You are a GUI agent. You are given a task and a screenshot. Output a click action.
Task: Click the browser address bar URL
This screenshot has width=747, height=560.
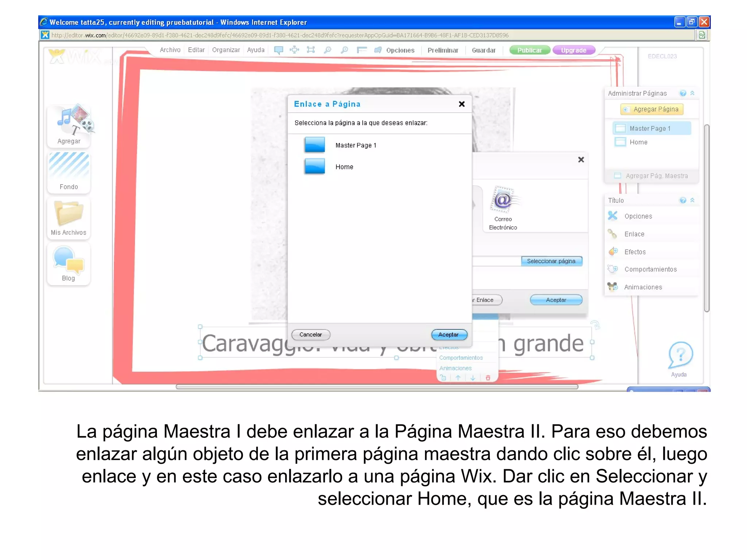[x=280, y=35]
